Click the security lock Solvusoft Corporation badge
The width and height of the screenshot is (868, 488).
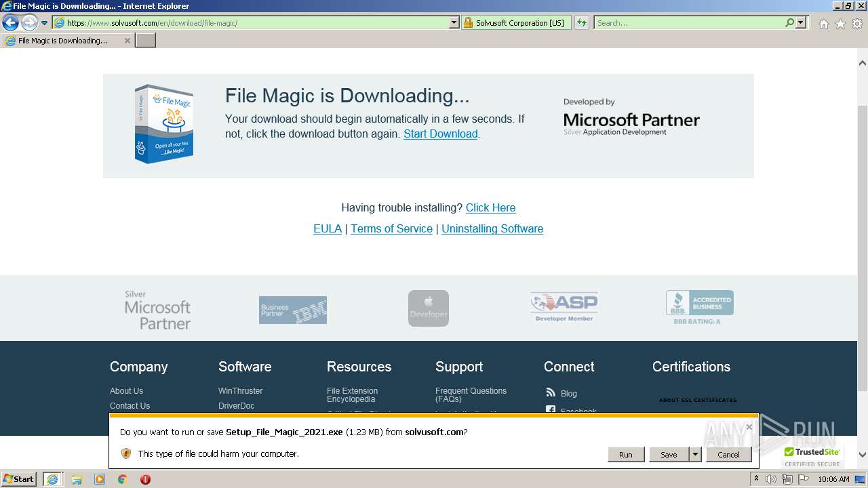(x=516, y=22)
